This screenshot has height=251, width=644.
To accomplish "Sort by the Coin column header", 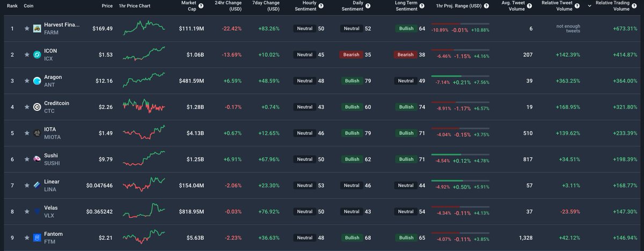I will click(x=29, y=6).
